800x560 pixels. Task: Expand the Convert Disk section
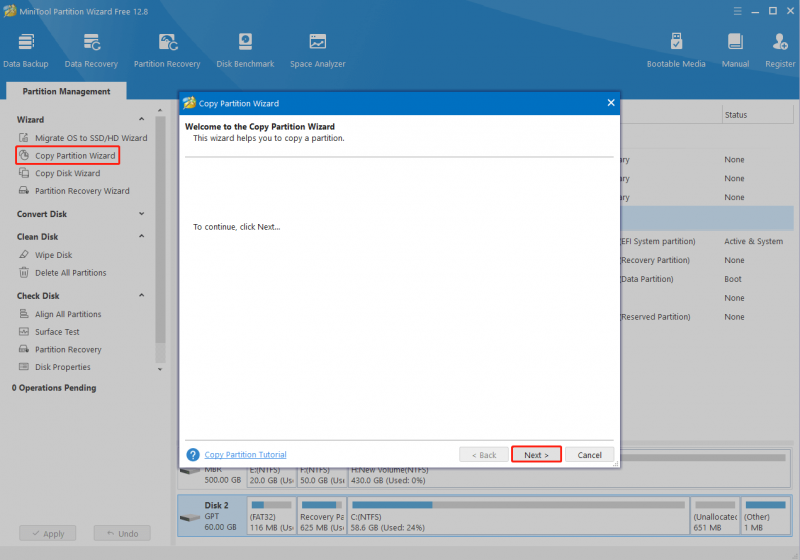click(141, 214)
